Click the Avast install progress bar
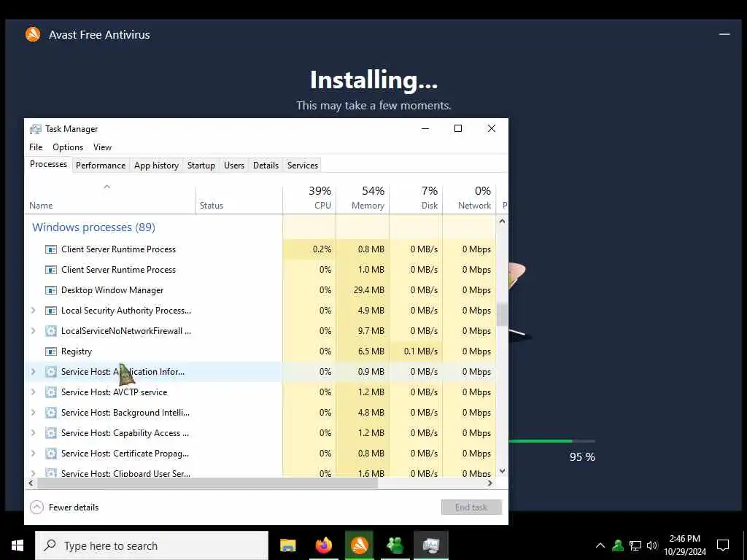 (x=551, y=441)
